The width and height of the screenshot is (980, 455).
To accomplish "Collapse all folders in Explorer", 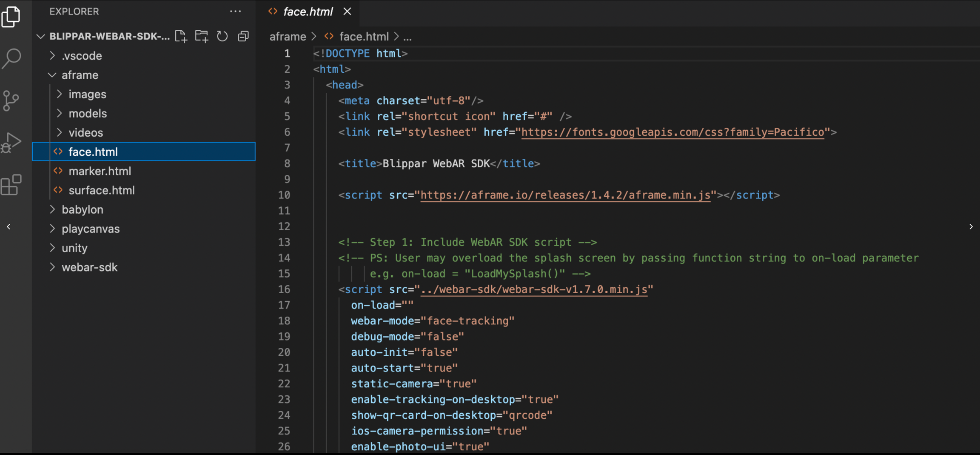I will [x=243, y=37].
